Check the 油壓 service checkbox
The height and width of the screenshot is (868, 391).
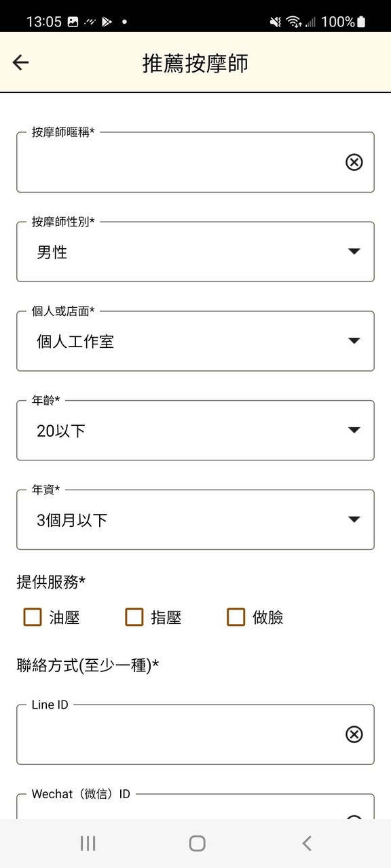click(x=32, y=617)
